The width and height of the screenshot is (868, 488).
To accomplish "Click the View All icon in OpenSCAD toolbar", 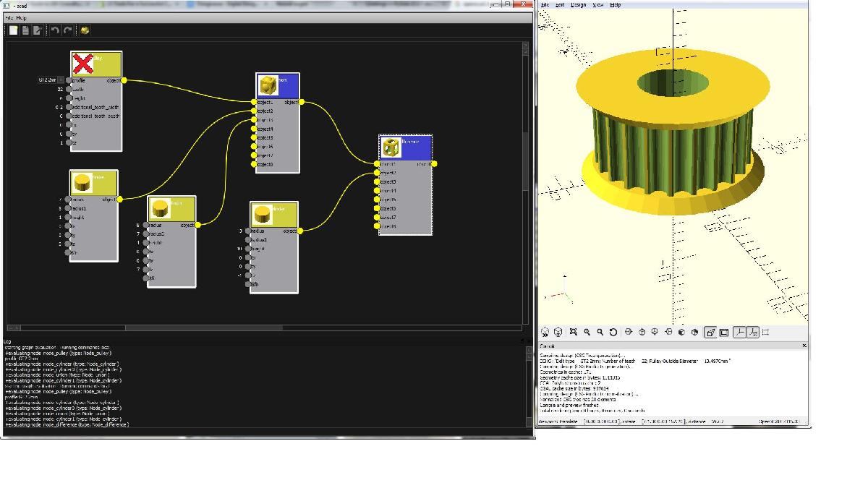I will pyautogui.click(x=573, y=332).
